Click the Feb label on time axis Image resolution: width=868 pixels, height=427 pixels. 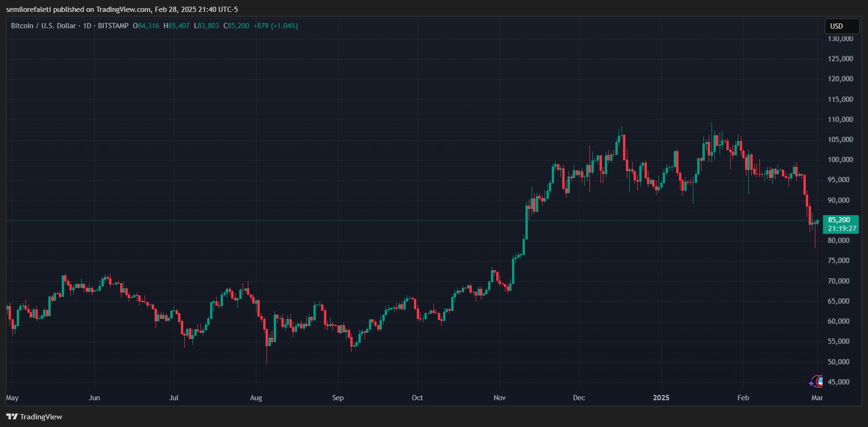[743, 398]
